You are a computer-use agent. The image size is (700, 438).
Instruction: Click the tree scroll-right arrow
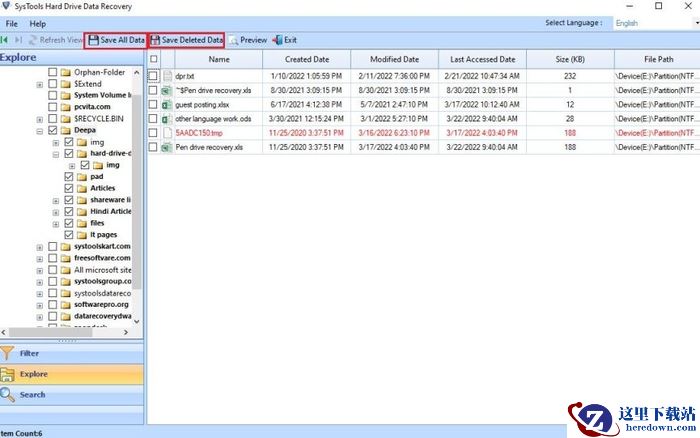point(126,332)
